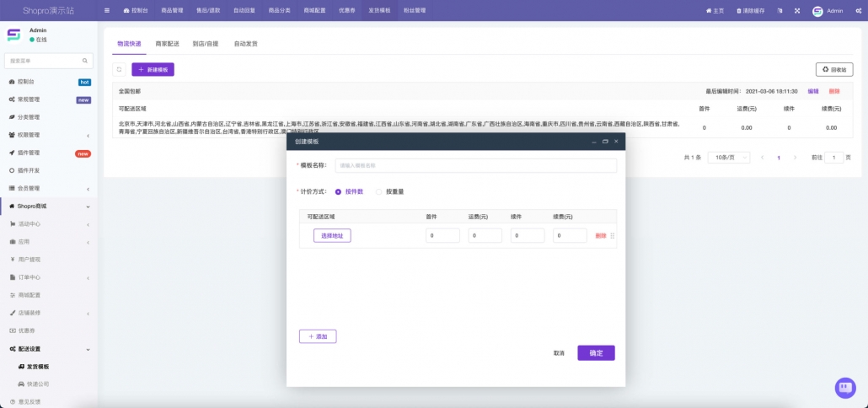This screenshot has width=868, height=408.
Task: Toggle fullscreen icon in top bar
Action: pos(797,10)
